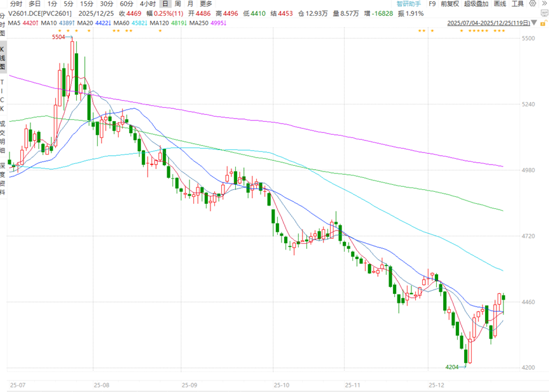This screenshot has height=392, width=549.
Task: Switch to 多日 timeframe tab
Action: coord(35,4)
